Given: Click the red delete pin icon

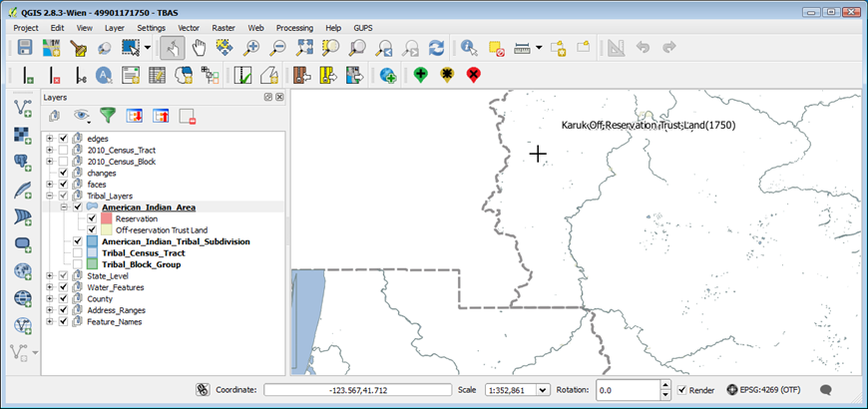Looking at the screenshot, I should 473,75.
